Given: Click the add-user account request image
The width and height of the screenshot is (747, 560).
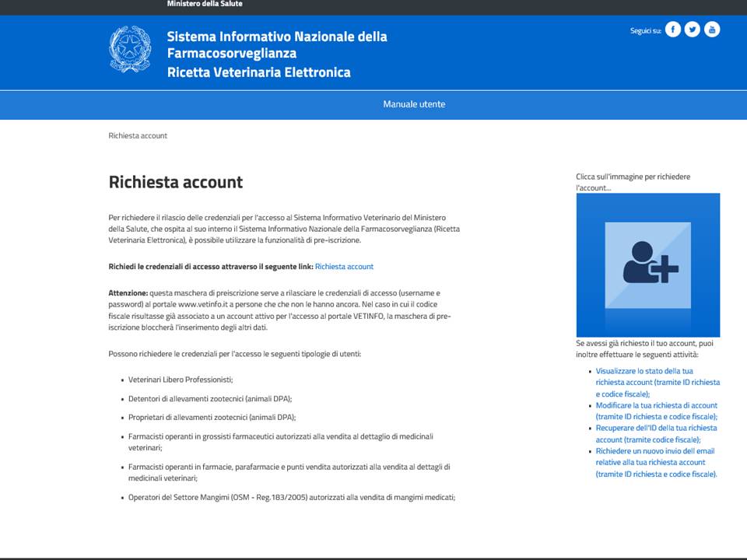Looking at the screenshot, I should (x=647, y=265).
